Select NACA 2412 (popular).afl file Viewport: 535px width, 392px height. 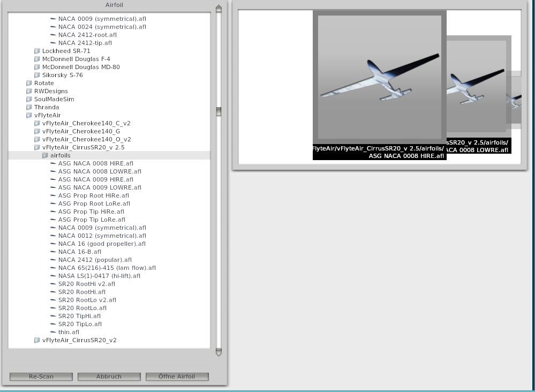[95, 260]
